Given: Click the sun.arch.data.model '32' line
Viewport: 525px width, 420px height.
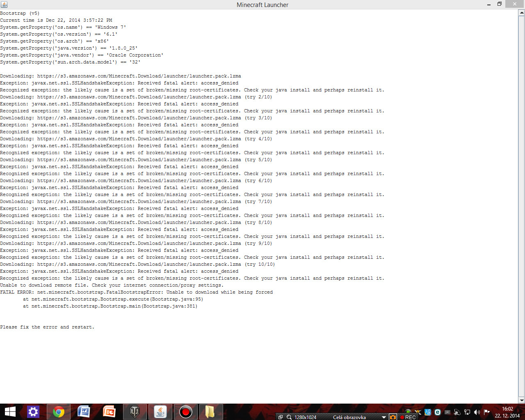Looking at the screenshot, I should coord(71,62).
